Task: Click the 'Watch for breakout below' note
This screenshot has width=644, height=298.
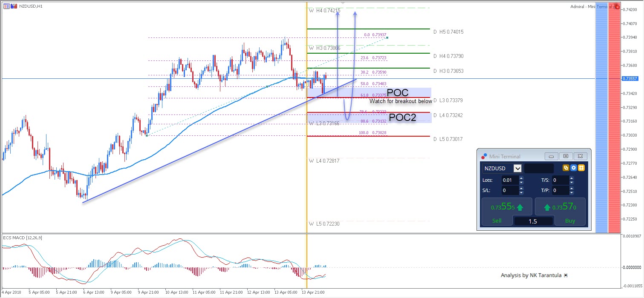Action: click(401, 101)
